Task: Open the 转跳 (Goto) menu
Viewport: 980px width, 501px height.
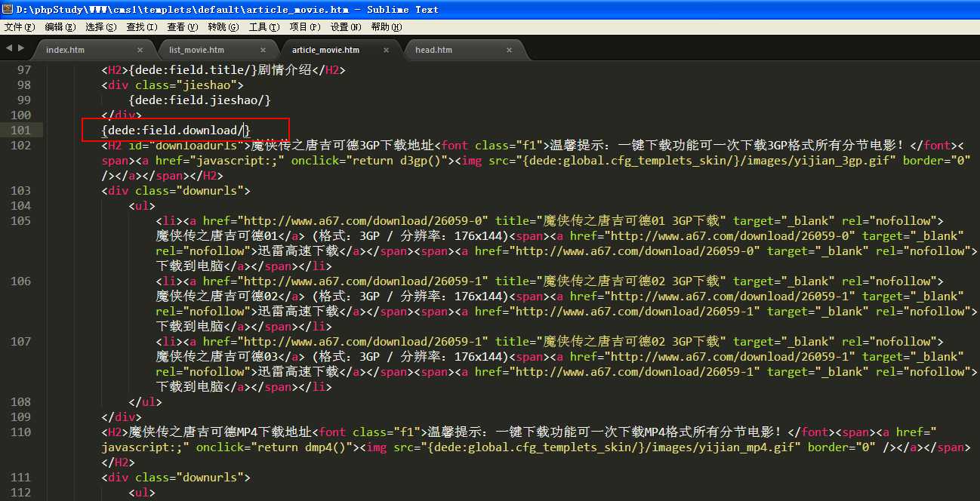Action: [223, 26]
